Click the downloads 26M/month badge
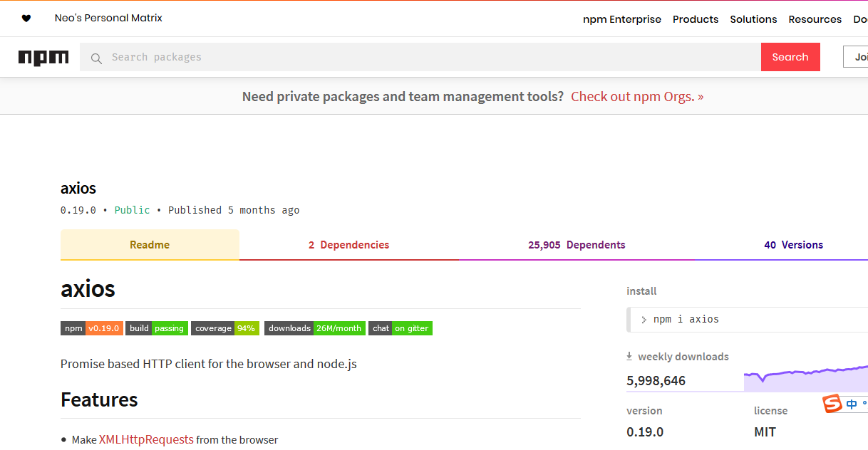868x450 pixels. pos(314,328)
